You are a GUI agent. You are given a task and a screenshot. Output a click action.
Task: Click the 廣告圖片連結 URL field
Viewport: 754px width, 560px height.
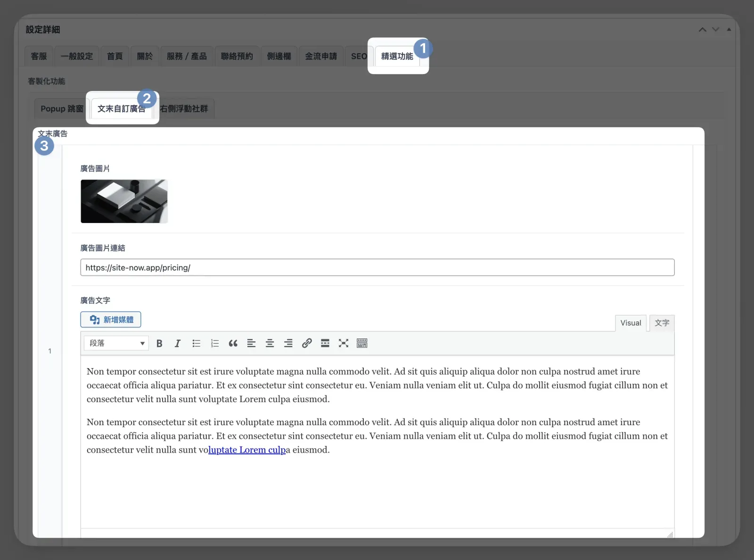coord(377,267)
